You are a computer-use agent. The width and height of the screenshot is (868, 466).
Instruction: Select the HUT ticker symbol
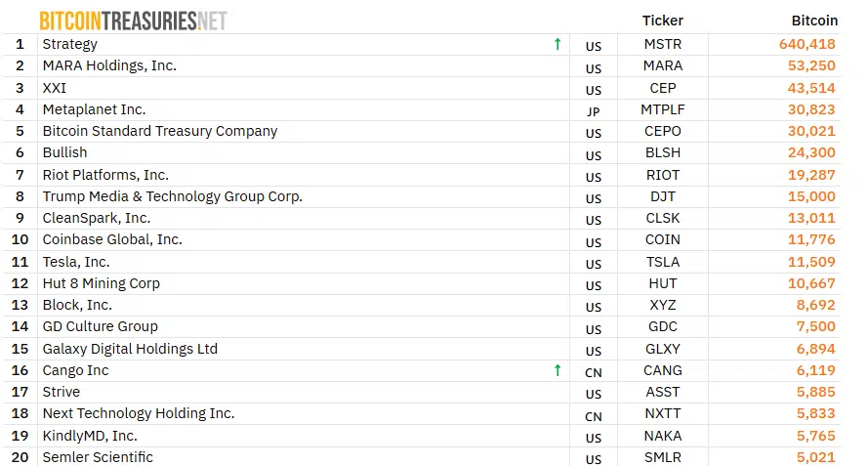tap(663, 283)
